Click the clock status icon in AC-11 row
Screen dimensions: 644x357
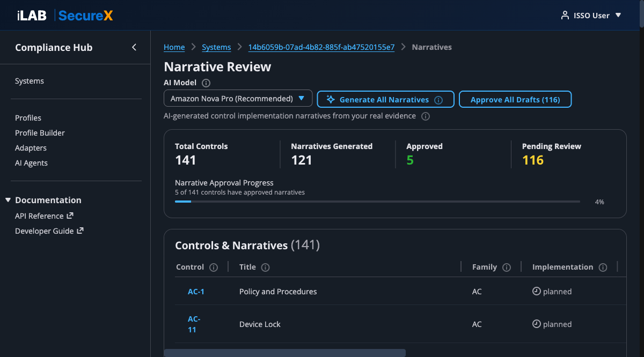536,324
